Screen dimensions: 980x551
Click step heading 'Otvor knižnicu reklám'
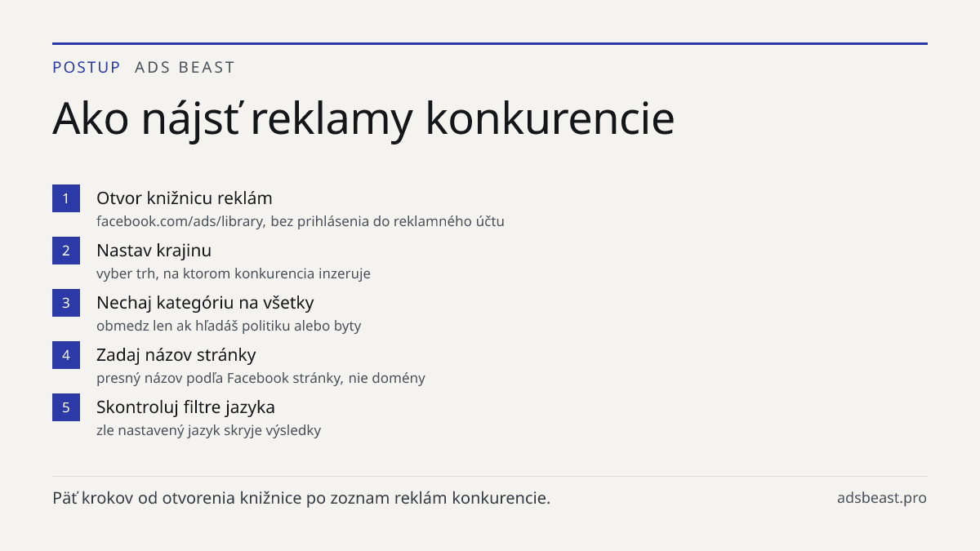tap(184, 198)
